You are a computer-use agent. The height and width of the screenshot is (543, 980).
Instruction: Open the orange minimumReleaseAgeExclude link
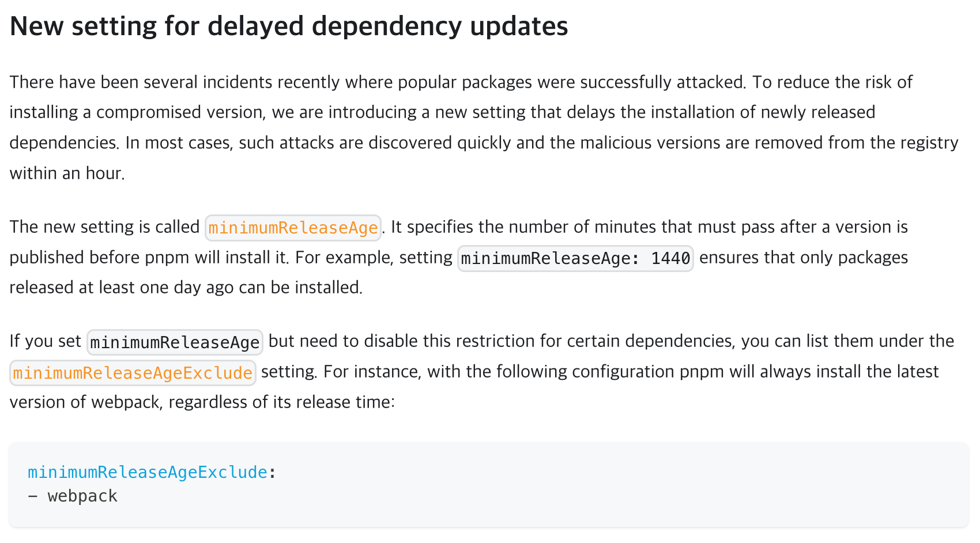(133, 373)
